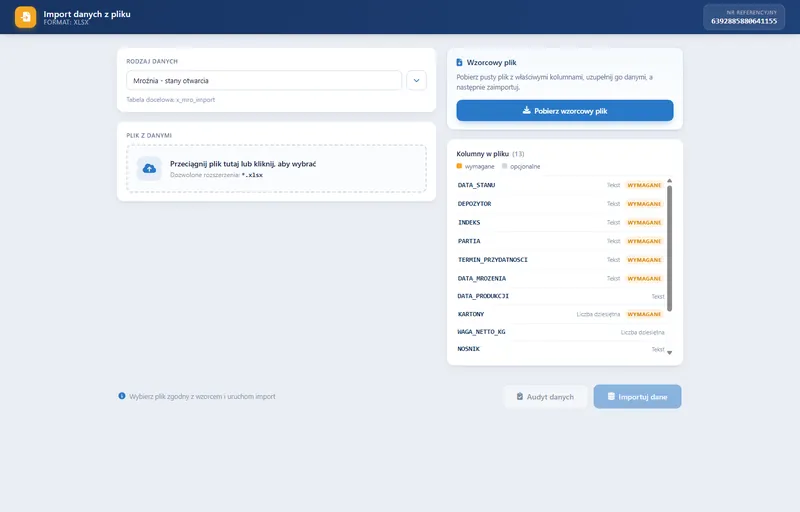The image size is (800, 512).
Task: Click the database icon on Importuj dane
Action: [611, 396]
